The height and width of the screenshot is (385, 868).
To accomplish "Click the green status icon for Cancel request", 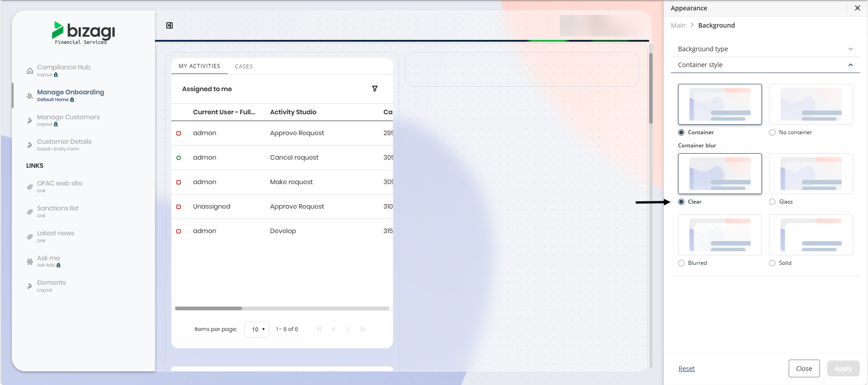I will click(x=179, y=158).
